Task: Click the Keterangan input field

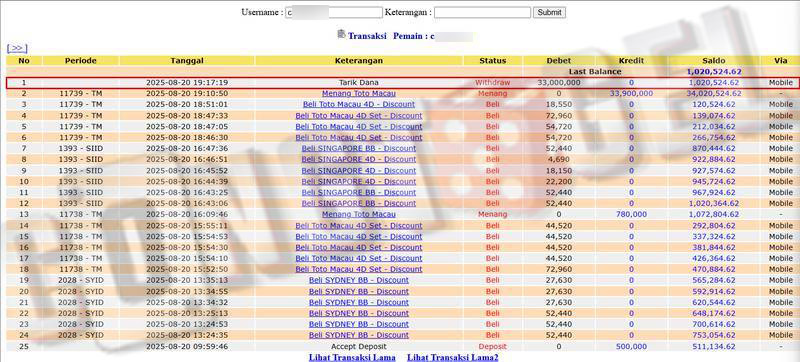Action: (x=483, y=12)
